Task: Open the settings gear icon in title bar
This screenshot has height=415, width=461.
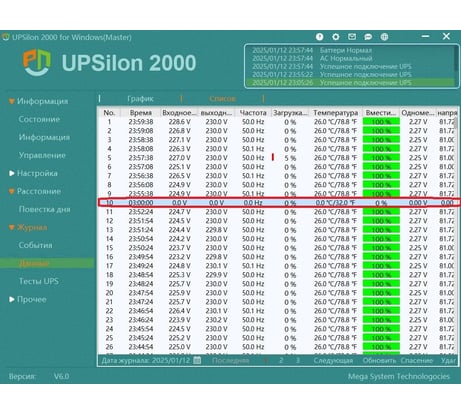Action: 336,37
